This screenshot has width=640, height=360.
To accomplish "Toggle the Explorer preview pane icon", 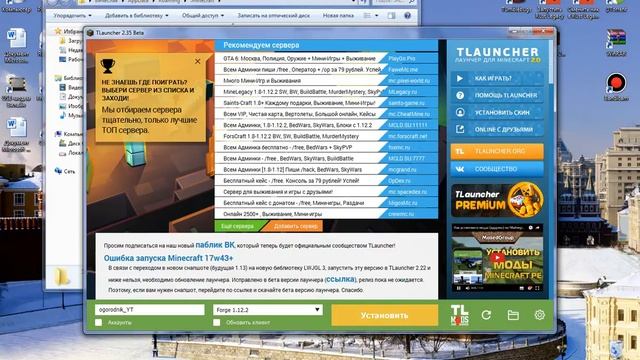I will click(x=391, y=16).
